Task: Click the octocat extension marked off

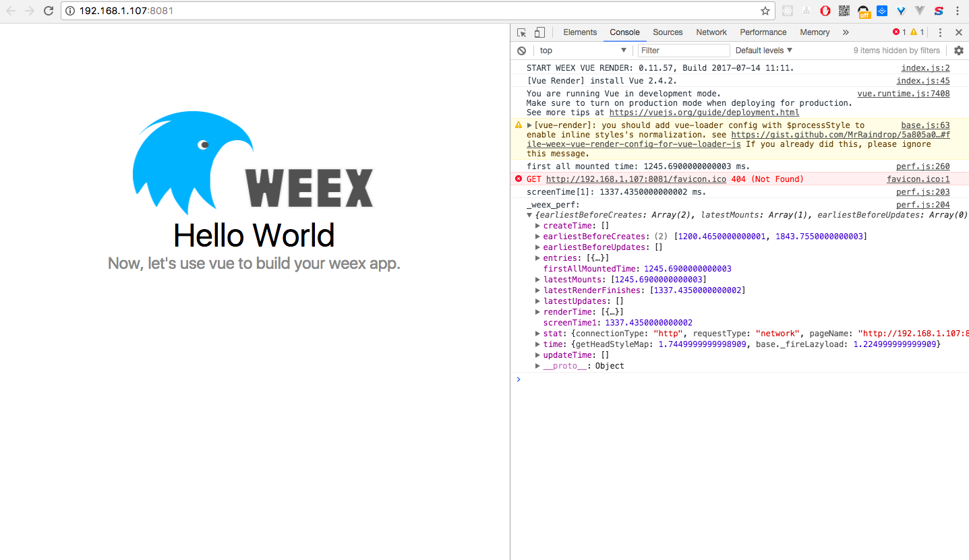Action: click(863, 11)
